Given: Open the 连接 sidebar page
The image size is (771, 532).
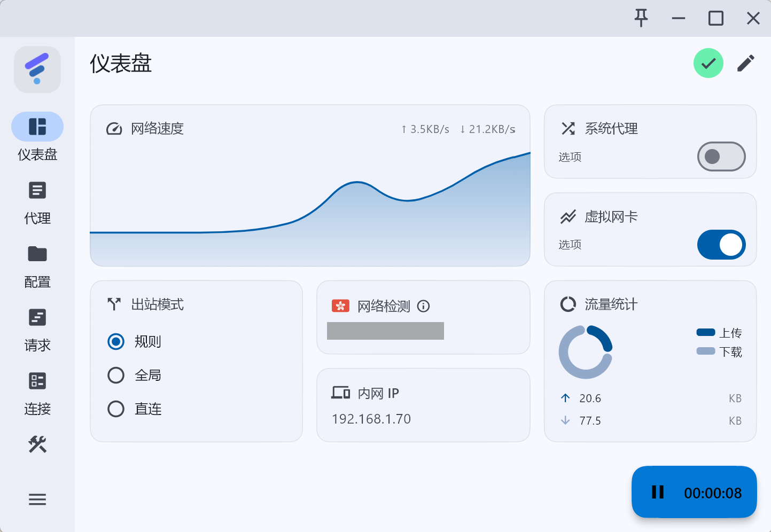Looking at the screenshot, I should (37, 394).
